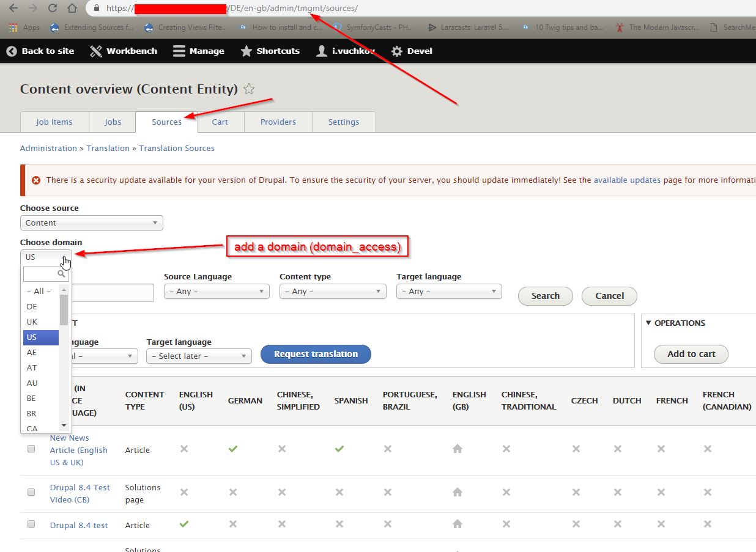The height and width of the screenshot is (552, 756).
Task: Check the checkbox for Drupal 8.4 Test Video row
Action: click(31, 491)
